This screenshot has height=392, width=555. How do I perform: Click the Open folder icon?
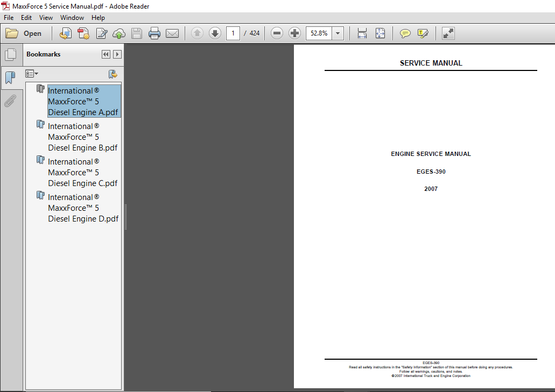(x=12, y=33)
